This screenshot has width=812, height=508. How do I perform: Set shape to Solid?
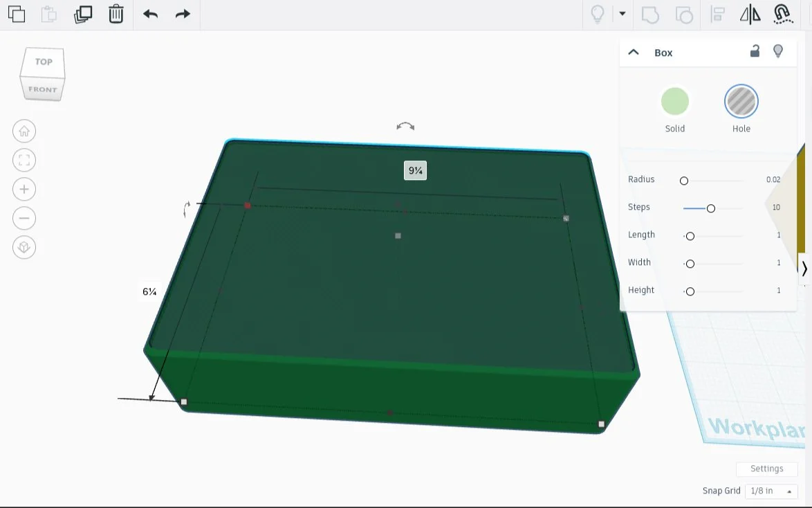(675, 102)
